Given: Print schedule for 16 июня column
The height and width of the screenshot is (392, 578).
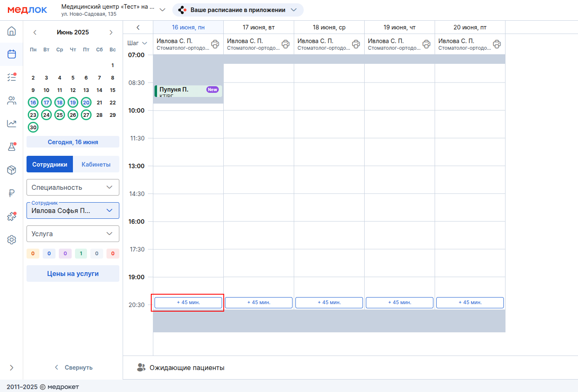Looking at the screenshot, I should pos(215,44).
